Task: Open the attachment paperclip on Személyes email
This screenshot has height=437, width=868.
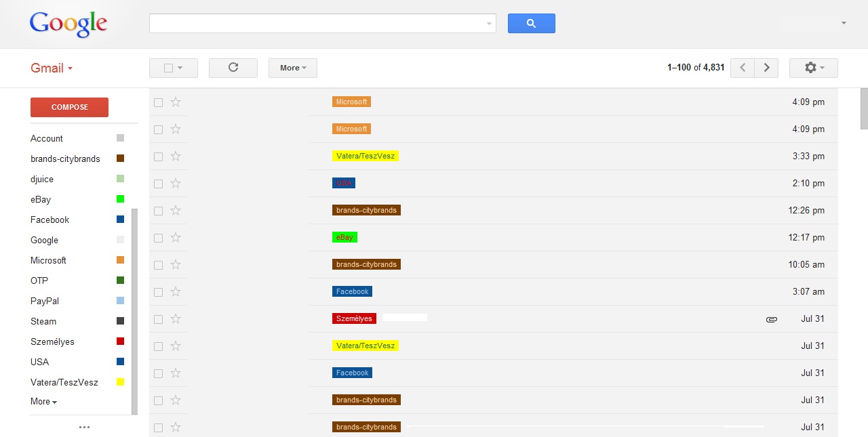Action: pyautogui.click(x=772, y=319)
